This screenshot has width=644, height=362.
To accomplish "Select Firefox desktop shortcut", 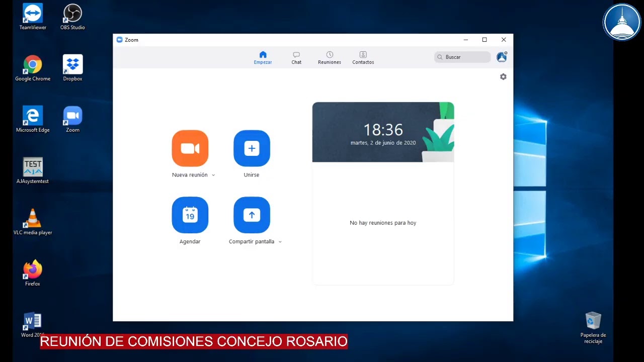I will pyautogui.click(x=33, y=274).
